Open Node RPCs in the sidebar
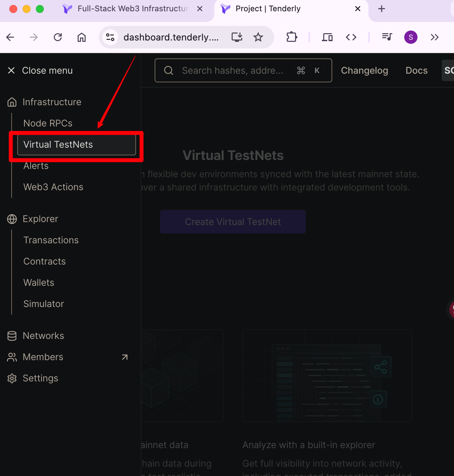 (x=48, y=123)
